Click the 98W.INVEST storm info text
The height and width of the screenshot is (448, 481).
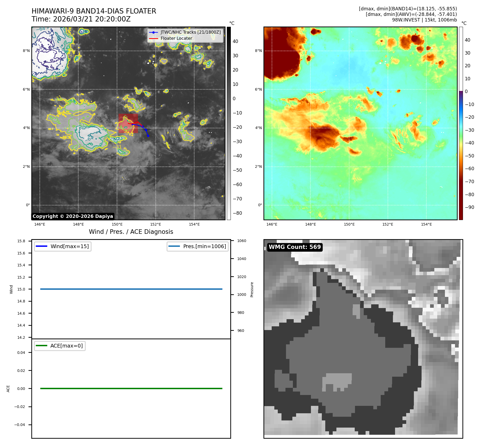[x=424, y=20]
